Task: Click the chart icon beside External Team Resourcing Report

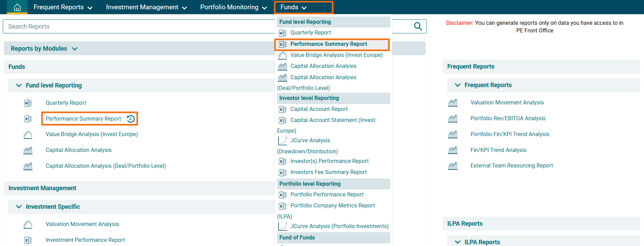Action: [453, 166]
